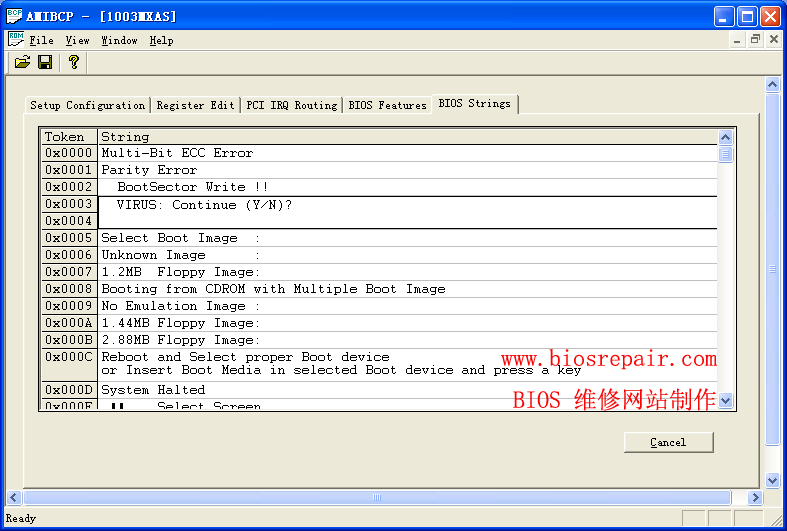Select the 'Multi-Bit ECC Error' string
Viewport: 787px width, 531px height.
click(177, 153)
